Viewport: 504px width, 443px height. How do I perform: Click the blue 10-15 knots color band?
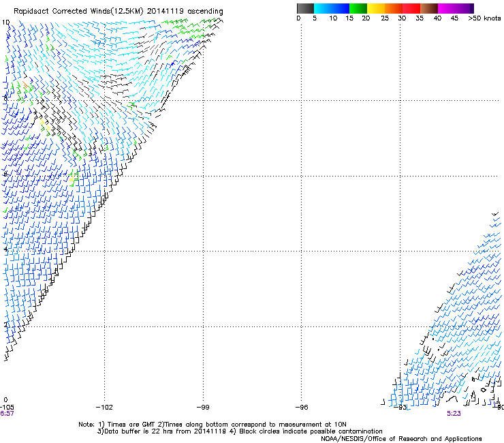pos(341,8)
